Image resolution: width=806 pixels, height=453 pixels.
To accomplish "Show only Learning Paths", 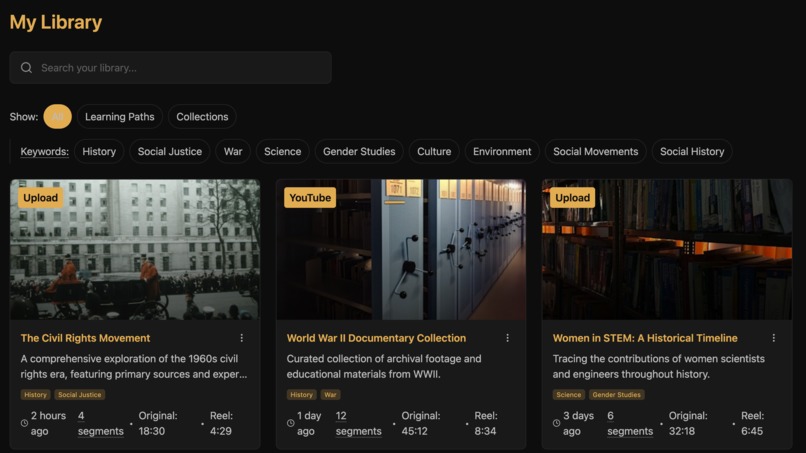I will tap(120, 117).
